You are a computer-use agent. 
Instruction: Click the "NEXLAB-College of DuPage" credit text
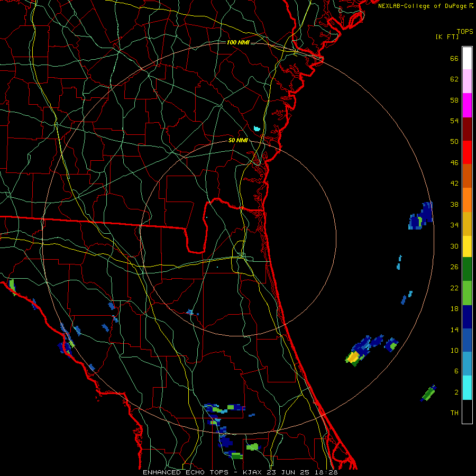tap(422, 6)
